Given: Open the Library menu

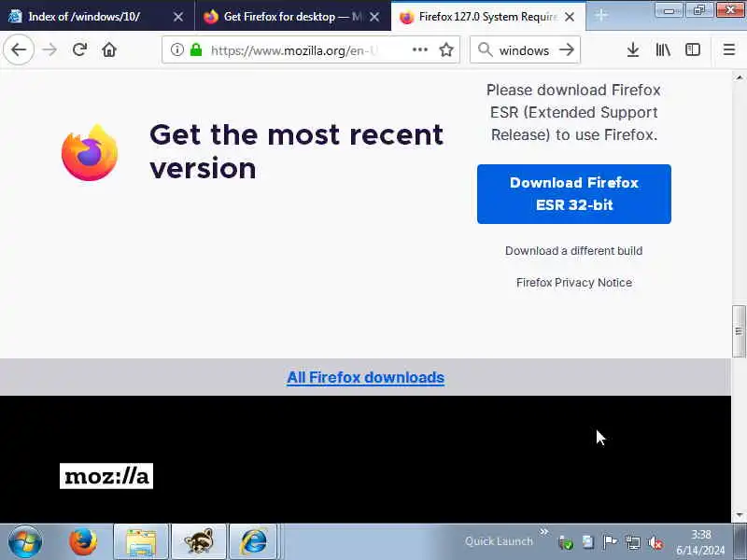Looking at the screenshot, I should coord(663,49).
